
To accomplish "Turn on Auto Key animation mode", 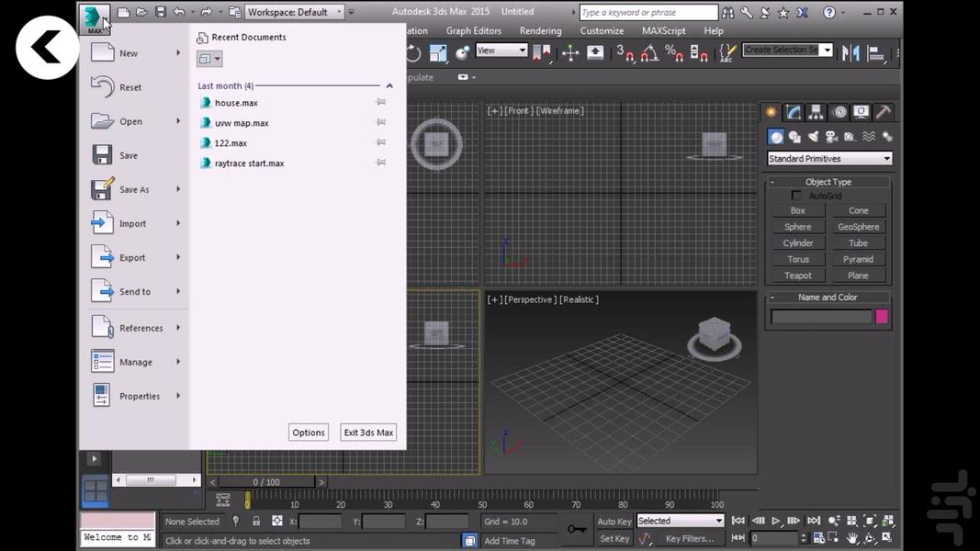I will point(614,521).
